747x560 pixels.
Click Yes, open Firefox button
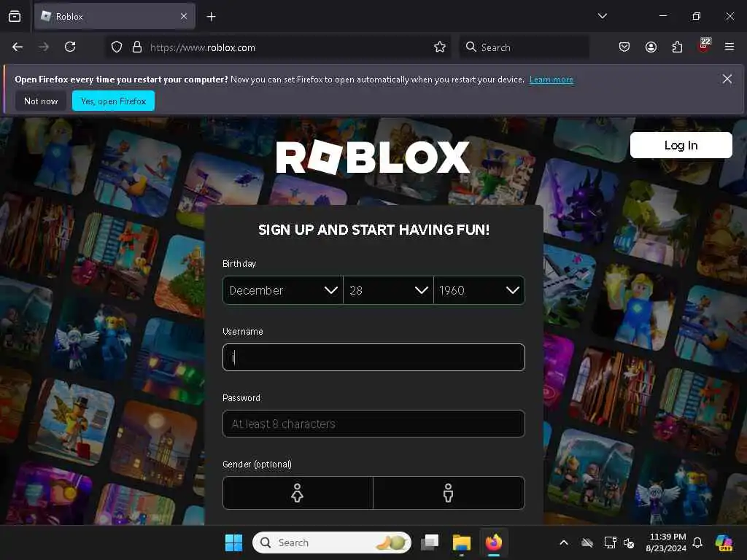113,101
